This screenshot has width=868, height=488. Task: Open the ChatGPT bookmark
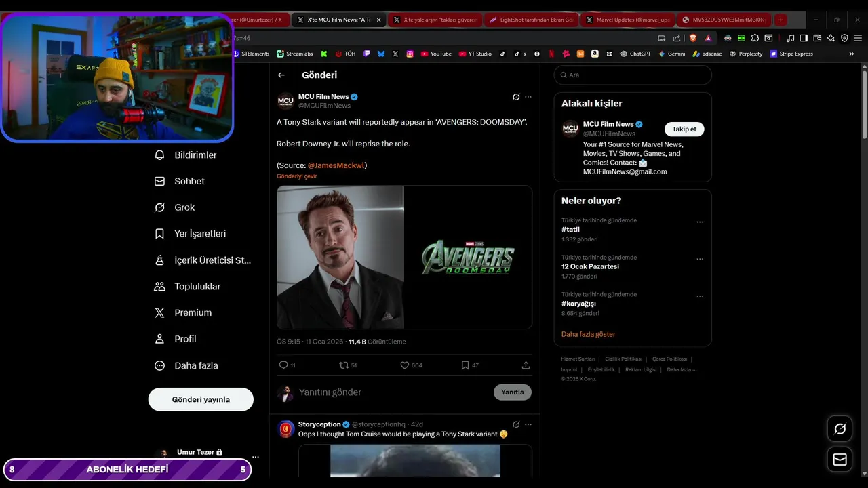(x=635, y=54)
